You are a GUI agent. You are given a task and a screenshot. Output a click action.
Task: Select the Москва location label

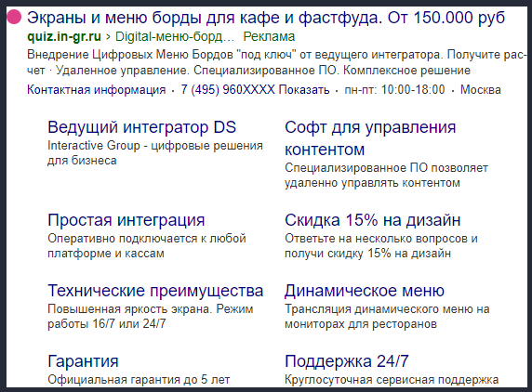pyautogui.click(x=481, y=90)
